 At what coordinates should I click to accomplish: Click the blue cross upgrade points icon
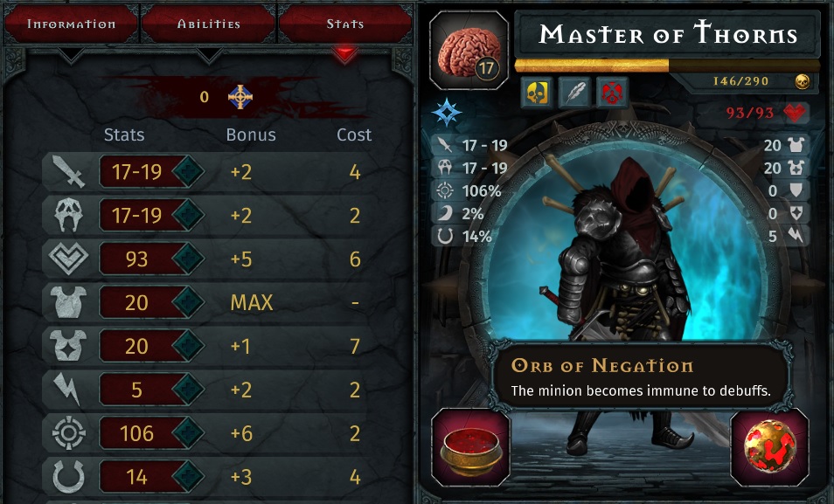(240, 97)
